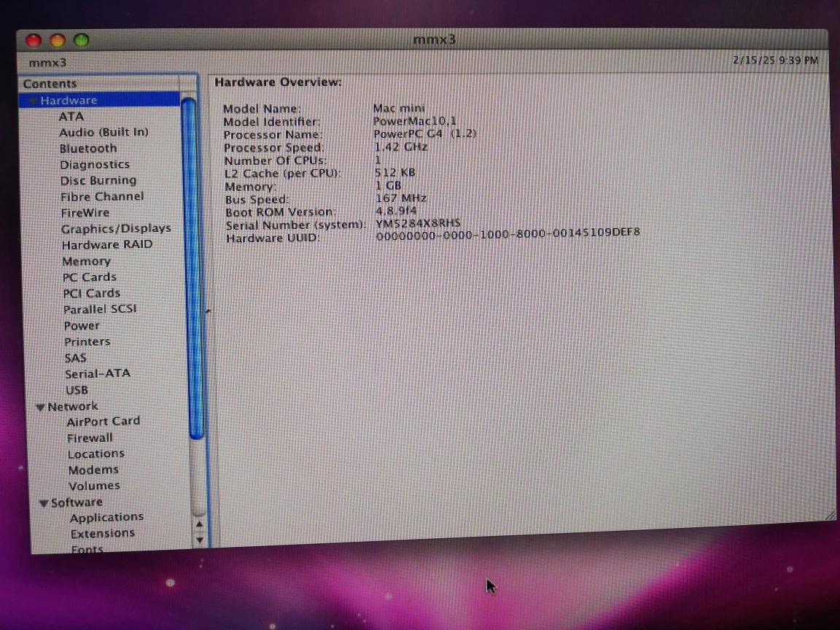Open AirPort Card information
Viewport: 840px width, 630px height.
(104, 421)
